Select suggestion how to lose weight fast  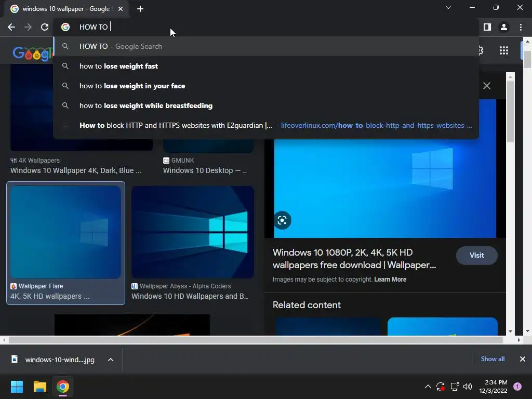[x=265, y=66]
